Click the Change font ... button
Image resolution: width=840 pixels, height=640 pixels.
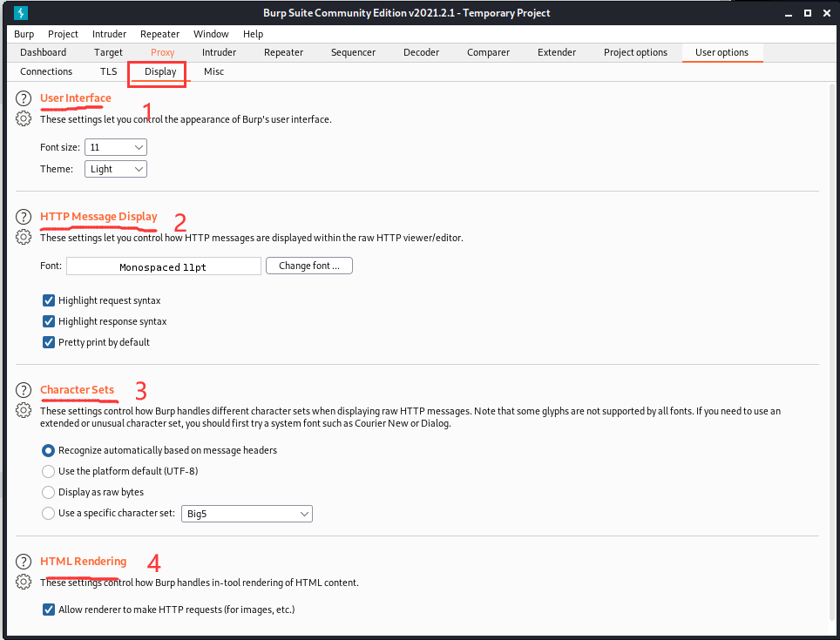click(x=309, y=266)
